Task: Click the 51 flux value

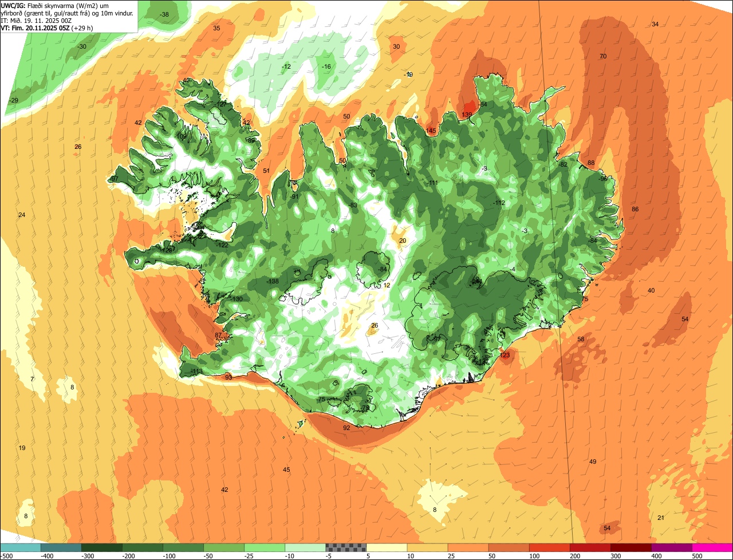Action: (266, 171)
